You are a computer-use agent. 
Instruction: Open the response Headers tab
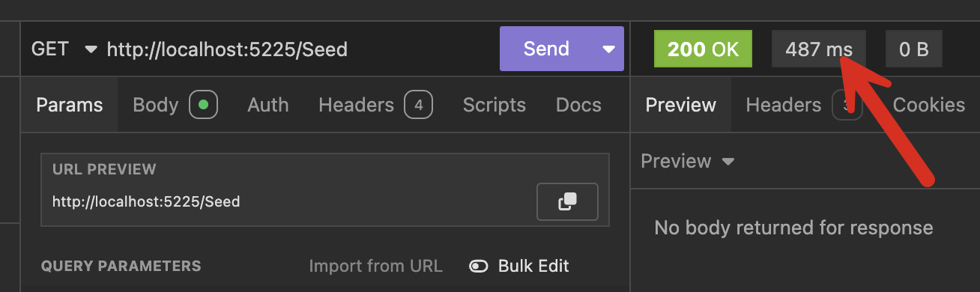click(804, 105)
